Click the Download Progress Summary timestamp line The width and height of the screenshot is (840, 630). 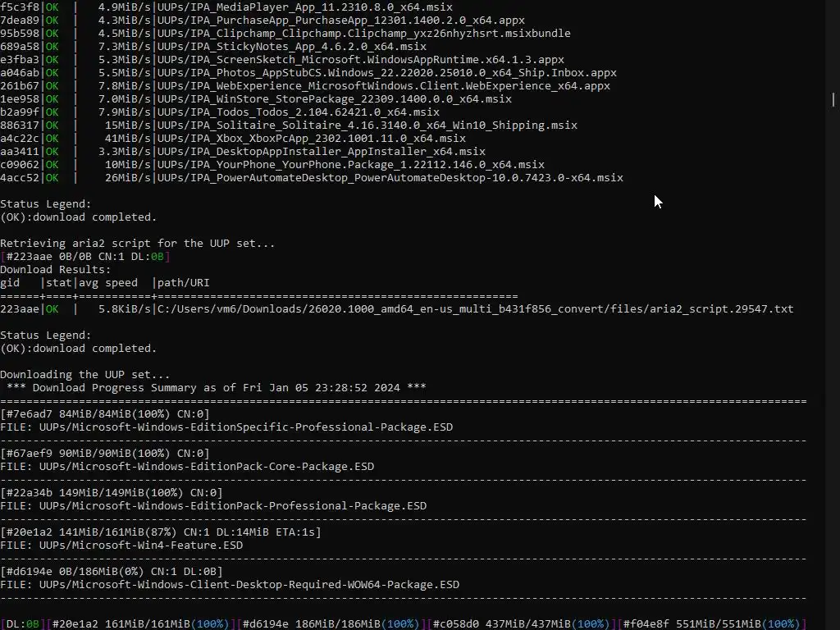[217, 388]
